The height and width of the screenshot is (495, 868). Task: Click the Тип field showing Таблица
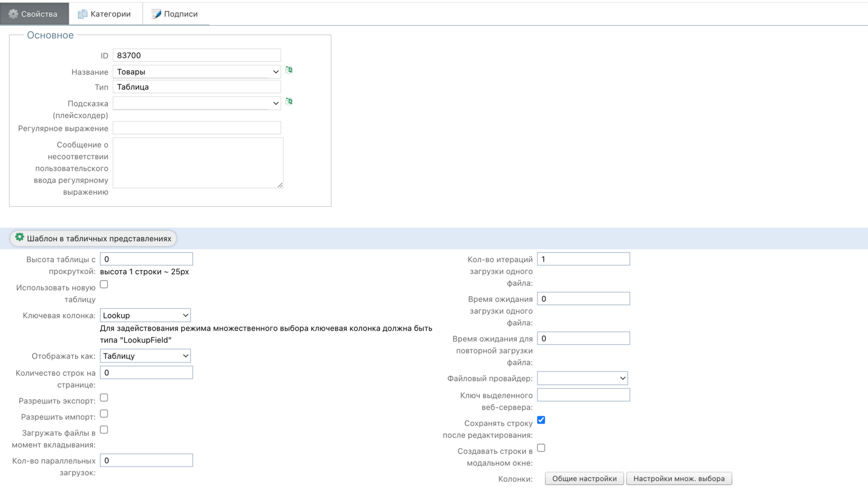coord(197,87)
